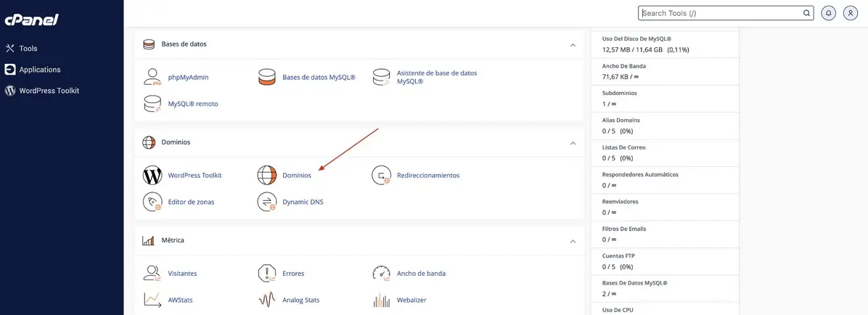This screenshot has width=868, height=315.
Task: Click the Subdominios statistic
Action: pyautogui.click(x=666, y=99)
